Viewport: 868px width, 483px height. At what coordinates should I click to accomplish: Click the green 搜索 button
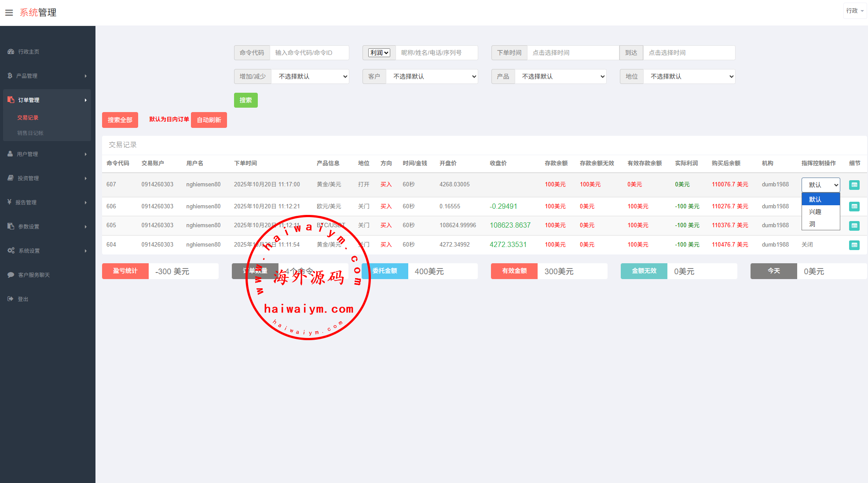tap(245, 100)
